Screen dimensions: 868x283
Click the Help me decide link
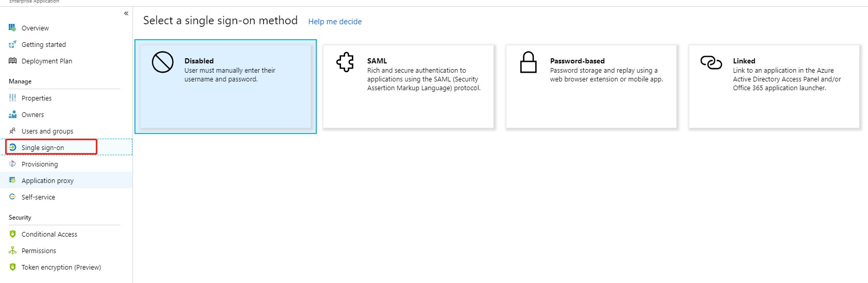pyautogui.click(x=335, y=22)
